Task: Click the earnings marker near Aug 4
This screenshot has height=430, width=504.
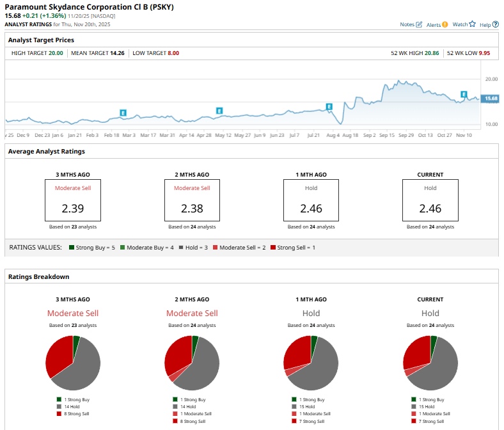Action: pos(329,107)
